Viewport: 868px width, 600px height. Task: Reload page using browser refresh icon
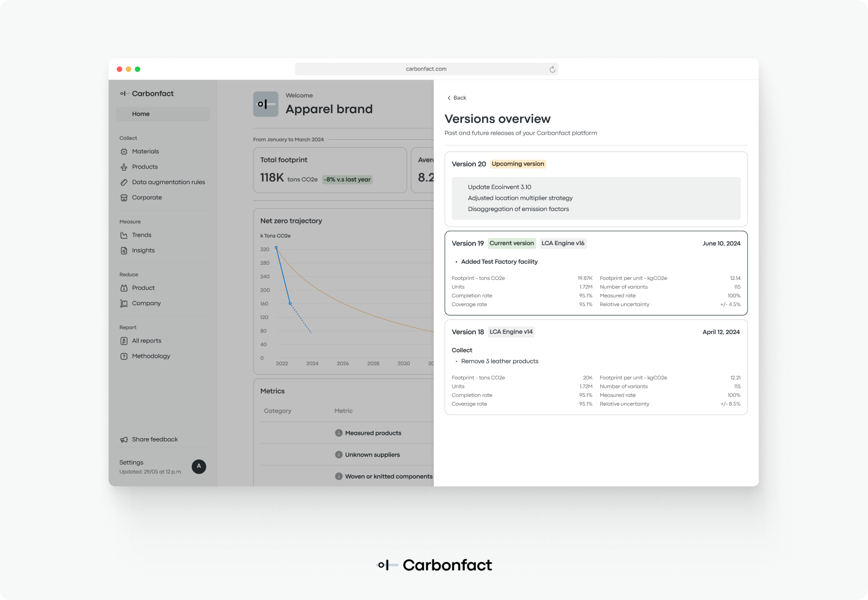click(x=552, y=69)
